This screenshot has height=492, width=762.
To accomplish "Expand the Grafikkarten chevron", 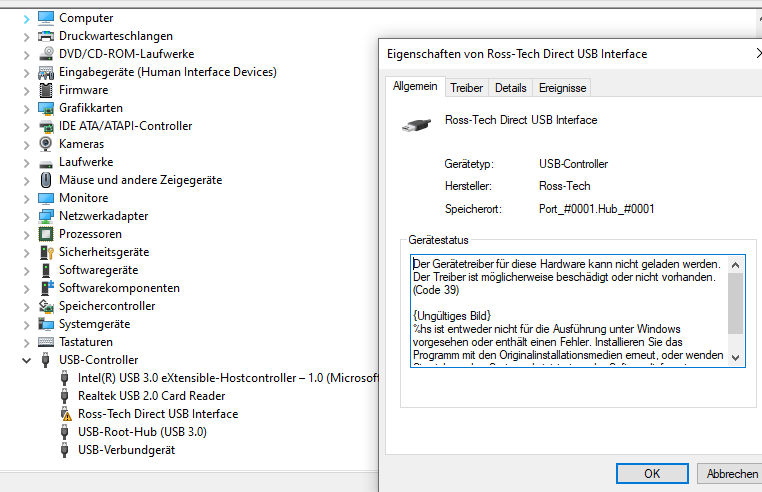I will tap(26, 109).
